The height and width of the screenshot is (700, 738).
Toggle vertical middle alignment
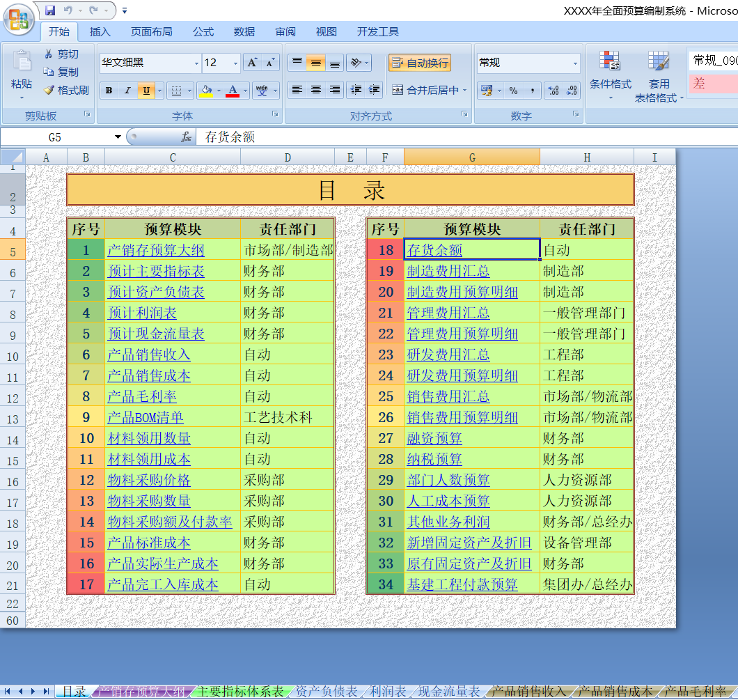pyautogui.click(x=316, y=63)
